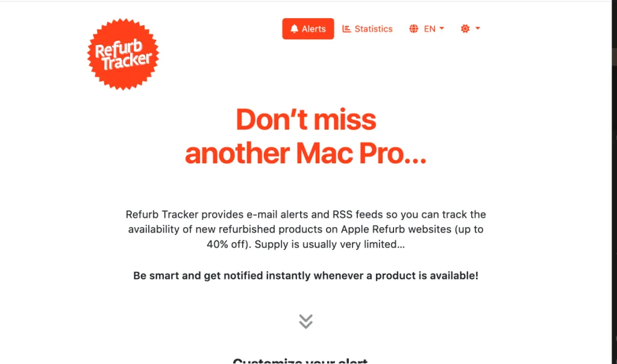The image size is (617, 364).
Task: Click the partially visible "Customize your alert" heading
Action: point(300,360)
